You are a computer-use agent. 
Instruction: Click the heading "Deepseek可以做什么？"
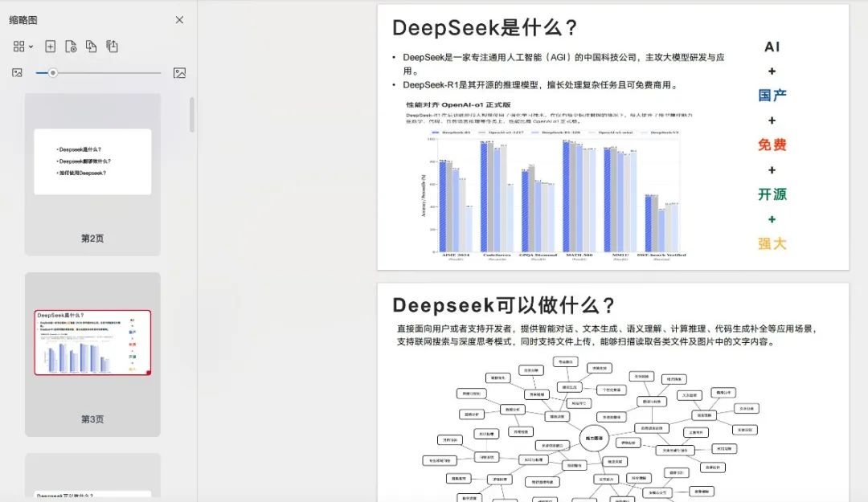pos(504,305)
